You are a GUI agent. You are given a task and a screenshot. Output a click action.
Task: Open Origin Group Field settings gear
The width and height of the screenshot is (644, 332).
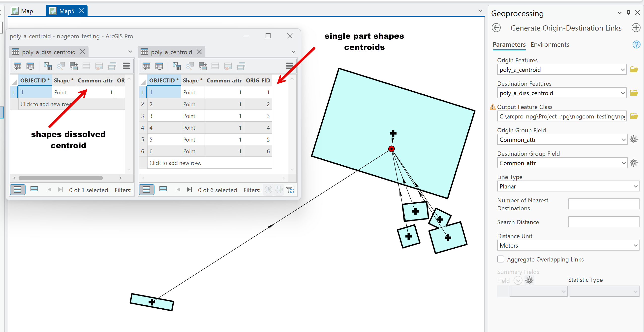pos(634,140)
